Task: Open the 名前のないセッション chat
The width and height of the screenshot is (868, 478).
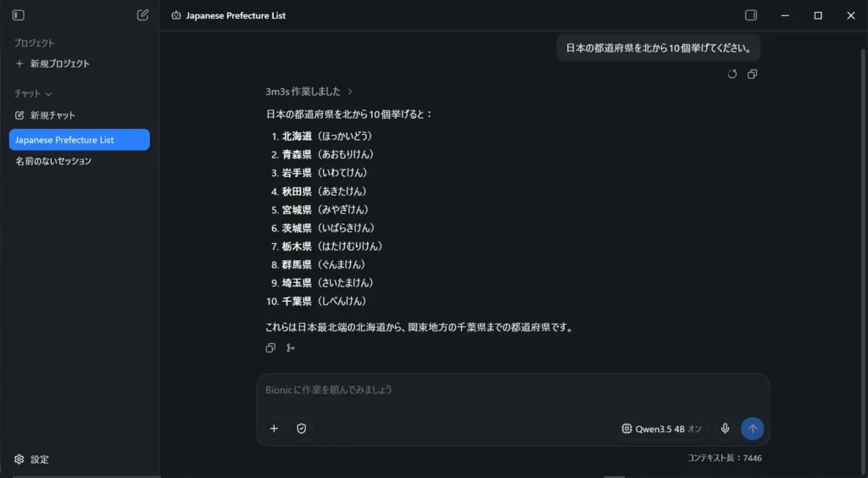Action: 53,161
